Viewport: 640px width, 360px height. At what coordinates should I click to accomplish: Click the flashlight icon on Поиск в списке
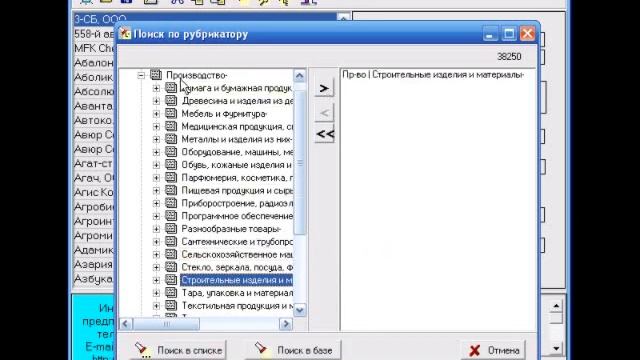point(142,350)
